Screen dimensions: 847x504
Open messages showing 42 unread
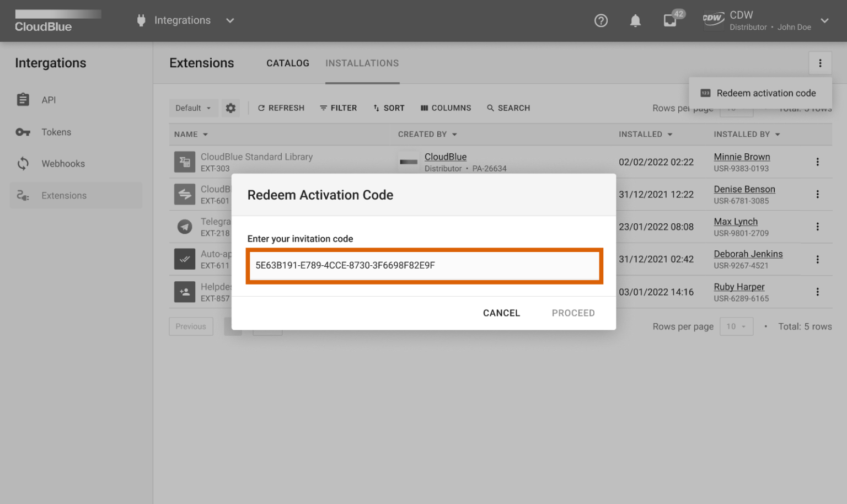click(x=670, y=20)
